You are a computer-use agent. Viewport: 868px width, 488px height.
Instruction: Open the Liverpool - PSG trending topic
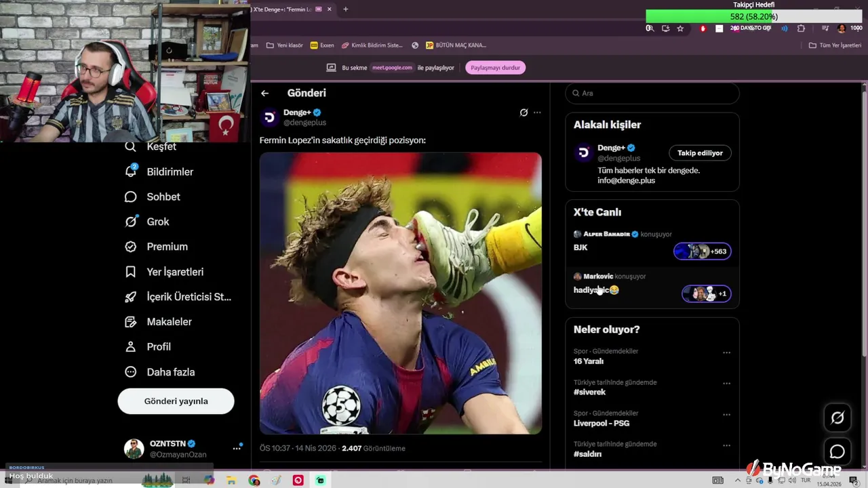coord(601,424)
